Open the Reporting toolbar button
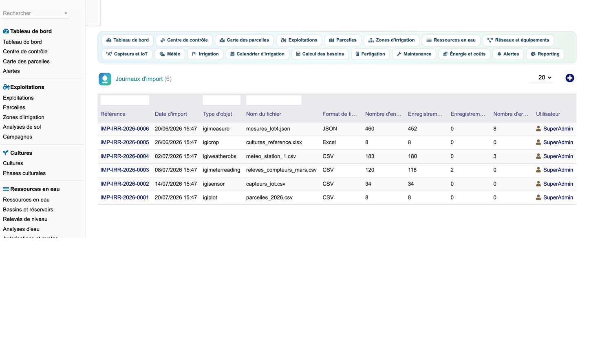Image resolution: width=589 pixels, height=364 pixels. (x=545, y=54)
